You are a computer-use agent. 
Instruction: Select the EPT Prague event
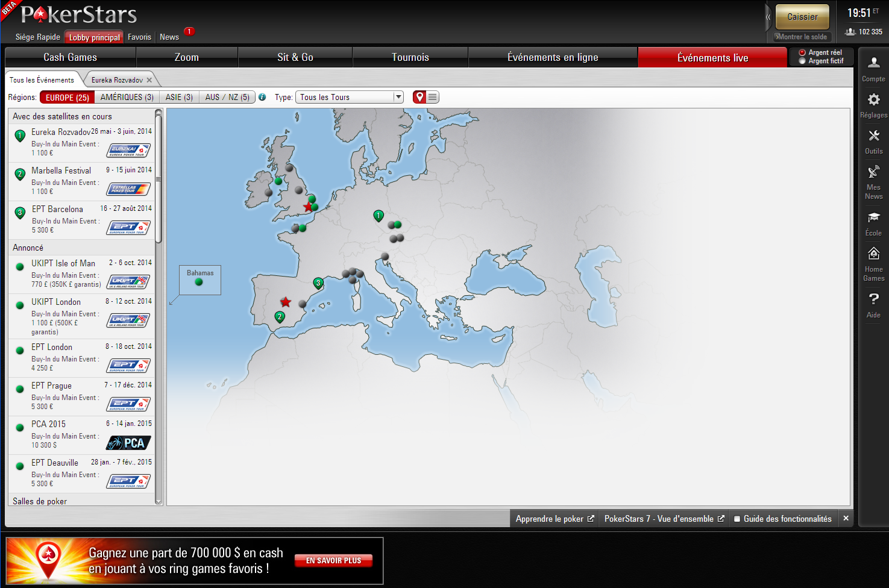[x=81, y=396]
